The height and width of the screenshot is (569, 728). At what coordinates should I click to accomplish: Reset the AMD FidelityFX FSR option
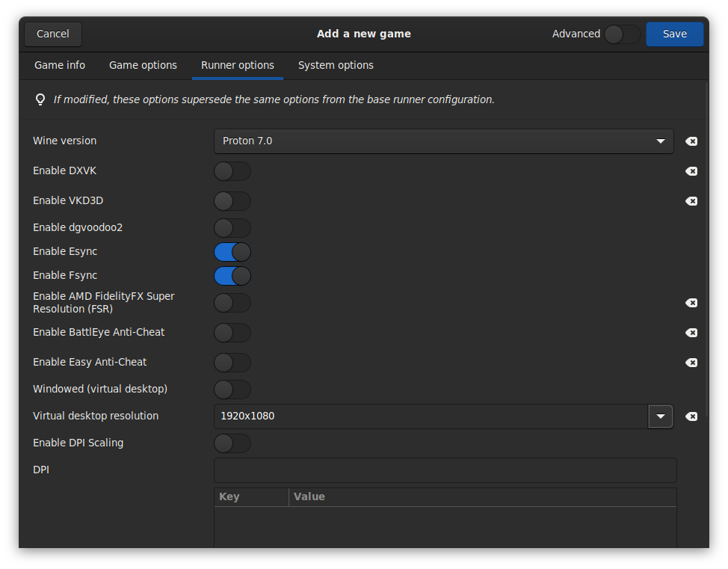[691, 303]
